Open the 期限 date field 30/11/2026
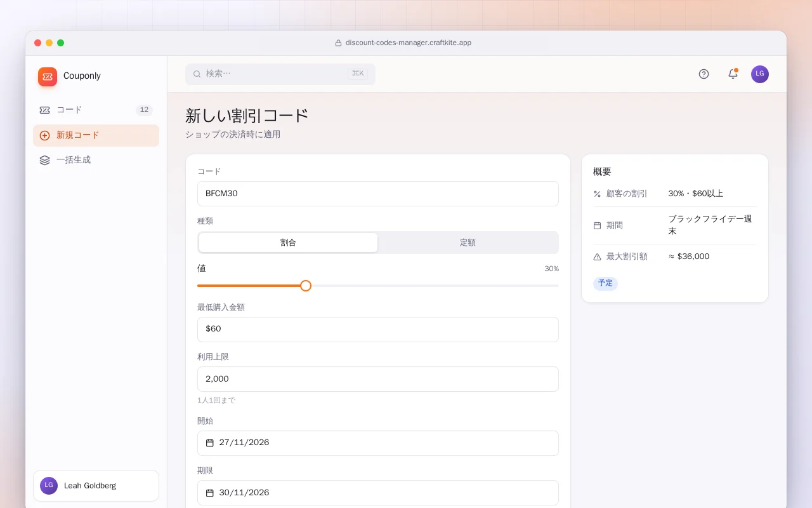 pyautogui.click(x=378, y=493)
